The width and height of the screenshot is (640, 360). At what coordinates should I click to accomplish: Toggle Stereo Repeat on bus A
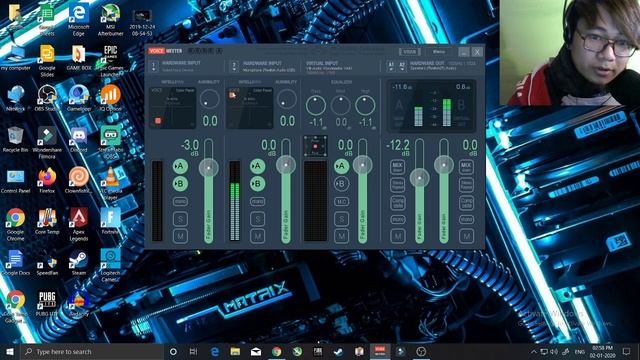coord(398,185)
